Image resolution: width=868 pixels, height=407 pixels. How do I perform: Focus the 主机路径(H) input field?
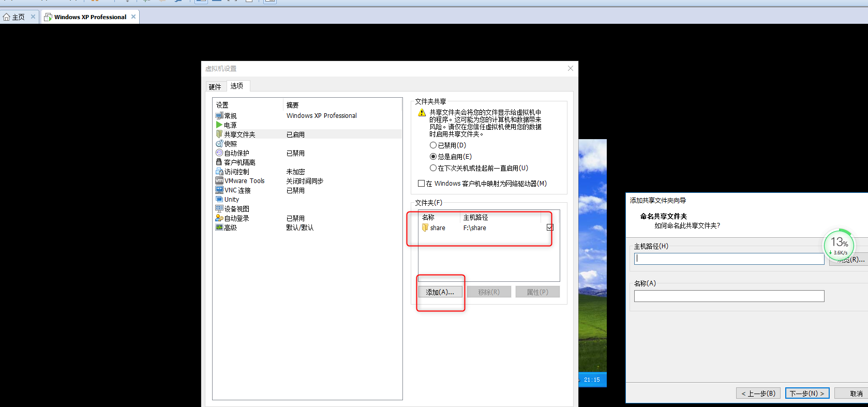(729, 259)
